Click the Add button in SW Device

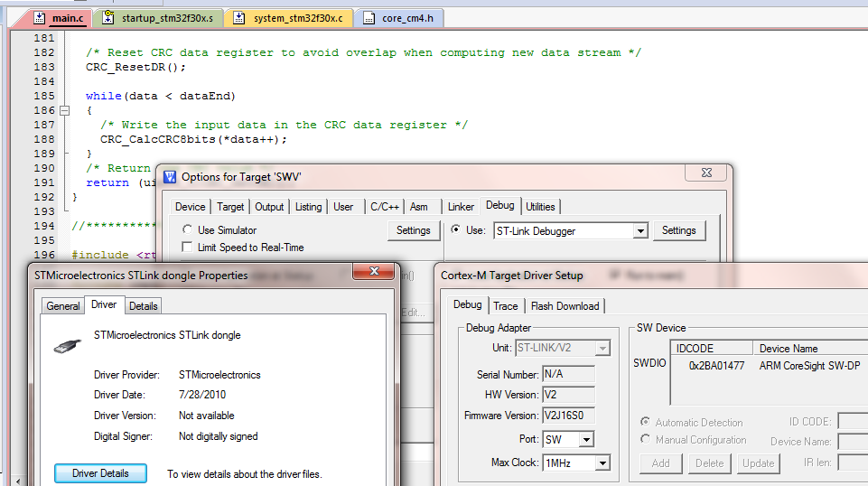coord(660,463)
